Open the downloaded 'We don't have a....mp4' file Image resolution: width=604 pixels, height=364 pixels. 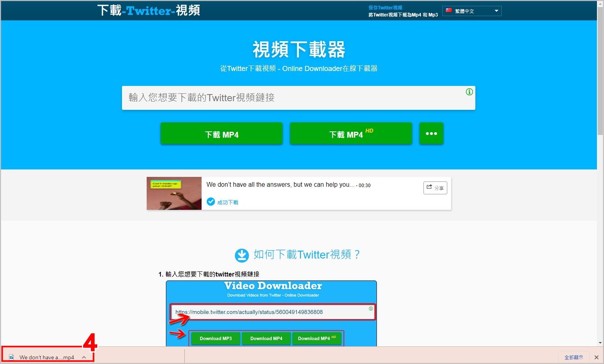[47, 357]
